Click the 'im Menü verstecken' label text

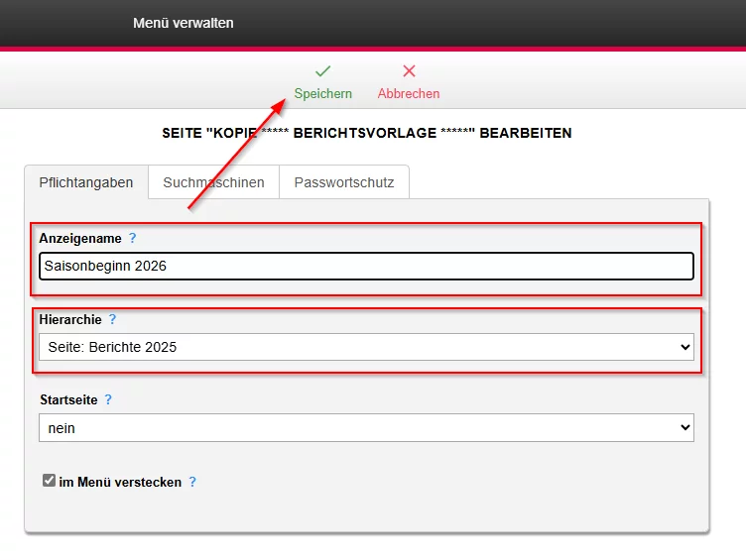tap(120, 482)
